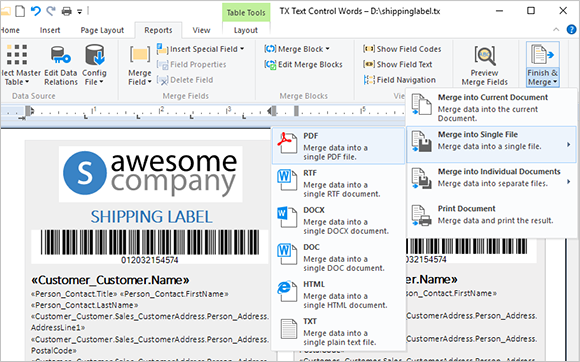Choose TXT plain text merge option

[x=338, y=331]
